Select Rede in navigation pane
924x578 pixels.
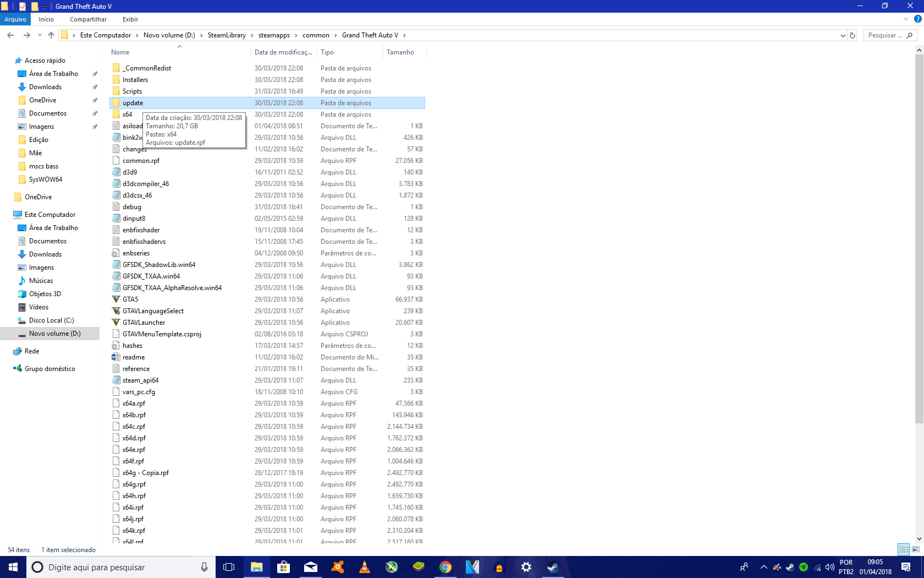point(31,351)
